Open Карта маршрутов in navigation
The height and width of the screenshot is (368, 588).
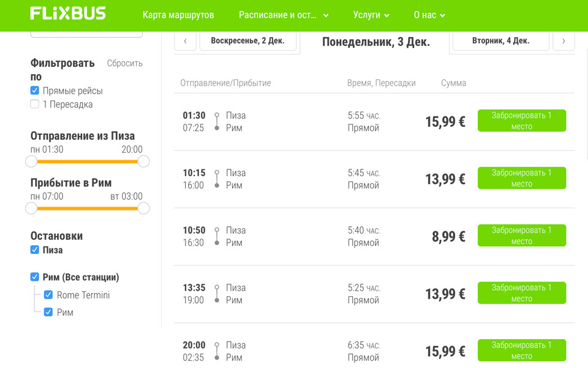(x=178, y=15)
